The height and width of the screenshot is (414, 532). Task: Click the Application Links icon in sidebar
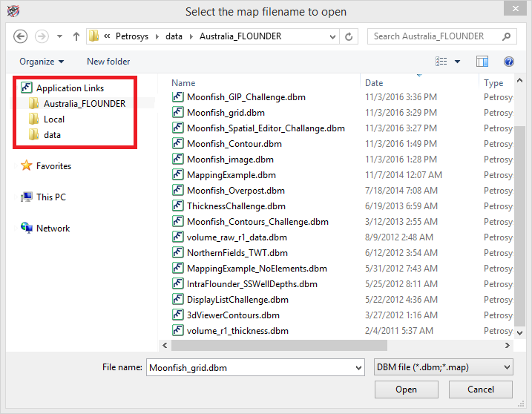(27, 88)
